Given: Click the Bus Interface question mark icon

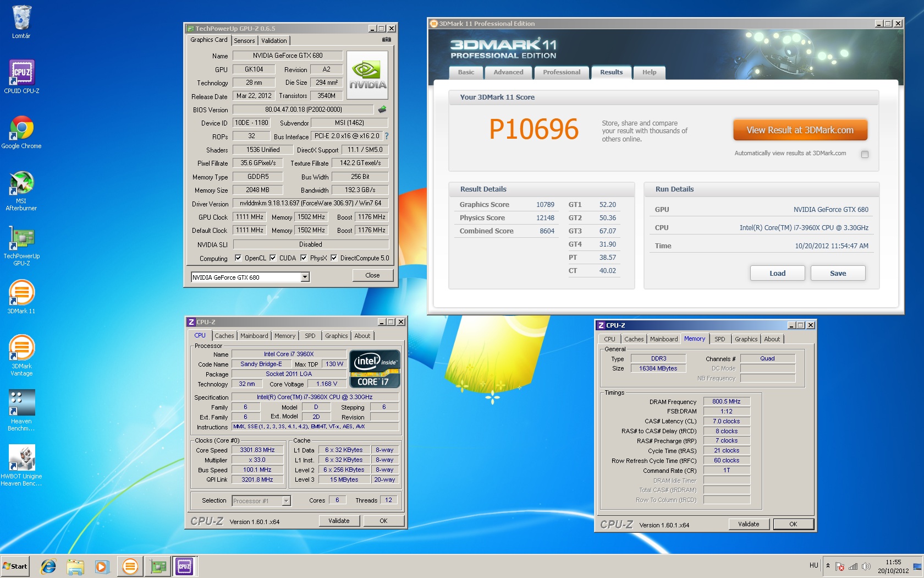Looking at the screenshot, I should coord(386,136).
